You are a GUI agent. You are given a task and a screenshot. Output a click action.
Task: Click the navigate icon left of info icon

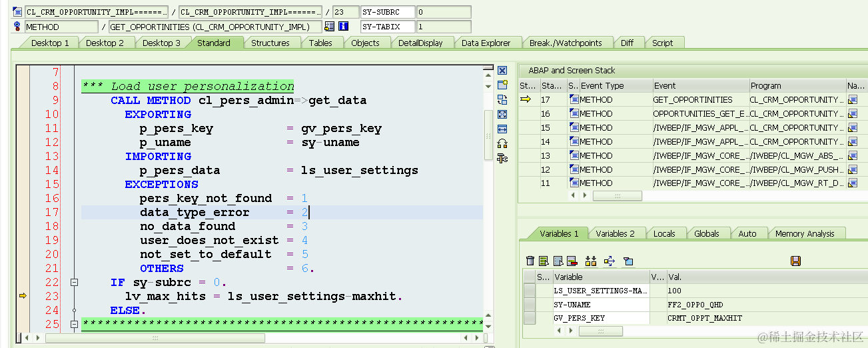click(329, 27)
